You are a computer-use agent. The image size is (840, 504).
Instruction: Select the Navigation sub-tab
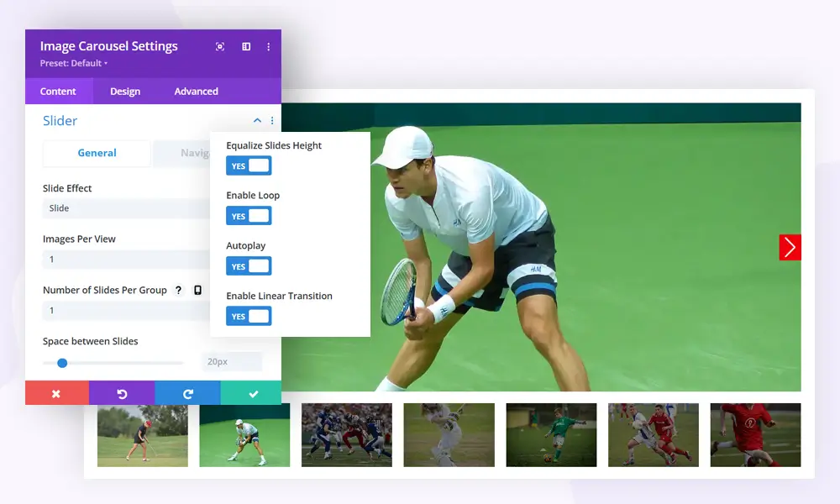point(181,153)
